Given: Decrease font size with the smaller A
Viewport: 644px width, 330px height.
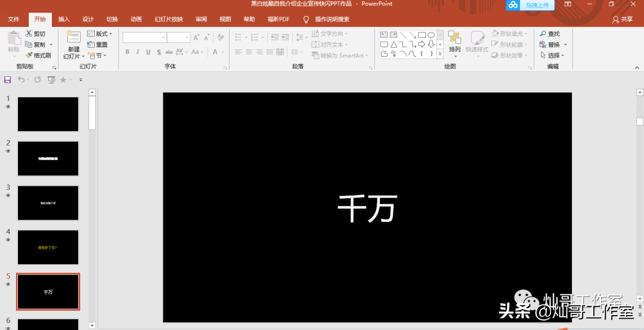Looking at the screenshot, I should [206, 38].
